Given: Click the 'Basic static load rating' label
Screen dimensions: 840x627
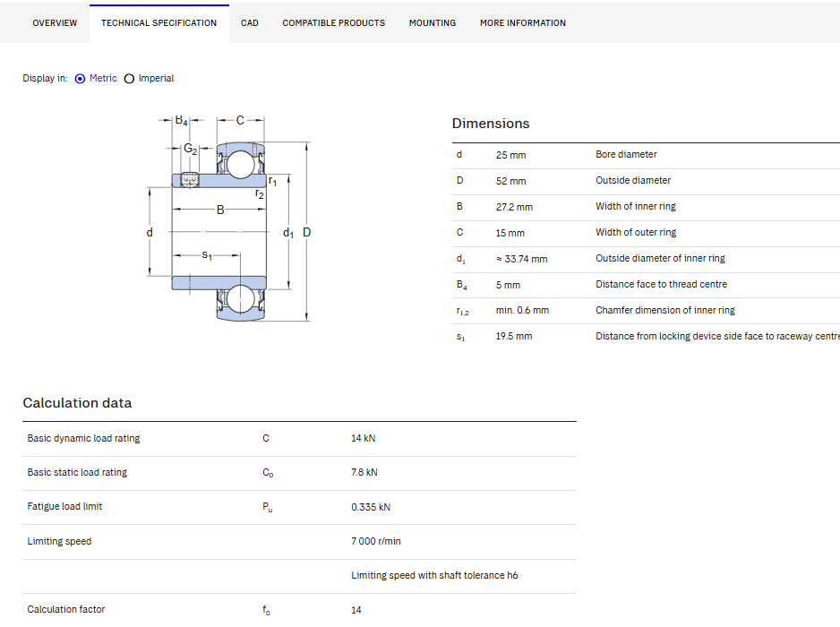Looking at the screenshot, I should click(x=77, y=472).
